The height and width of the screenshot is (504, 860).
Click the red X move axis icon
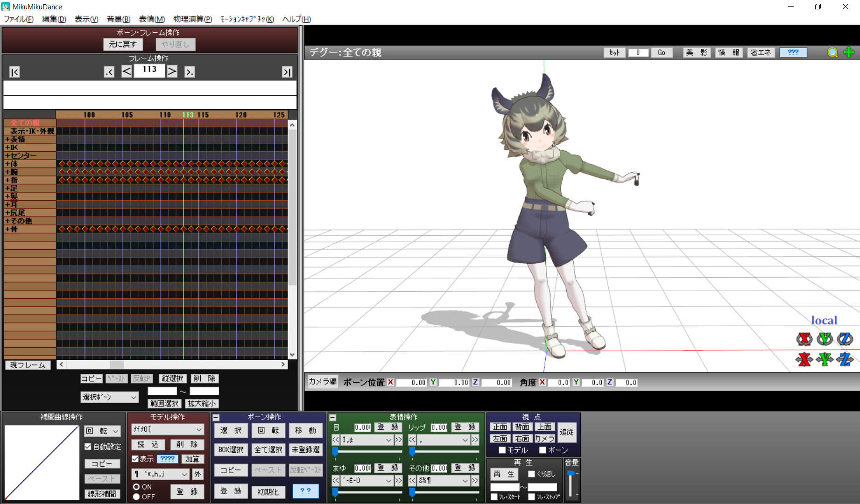point(804,359)
